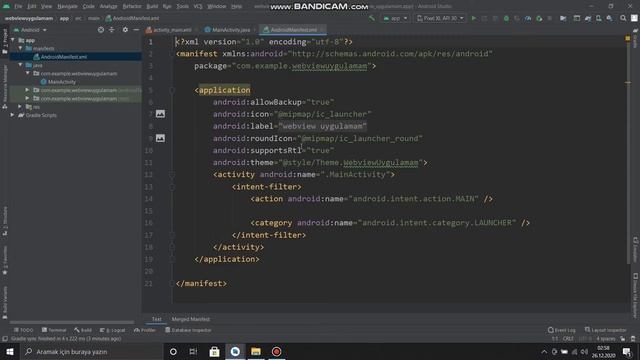This screenshot has height=360, width=640.
Task: Click the project panel horizontal scrollbar
Action: [72, 322]
